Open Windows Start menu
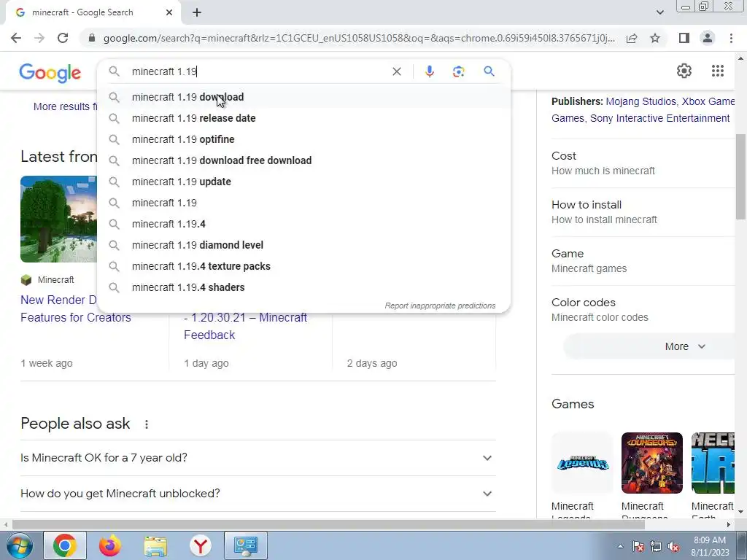747x560 pixels. click(19, 545)
